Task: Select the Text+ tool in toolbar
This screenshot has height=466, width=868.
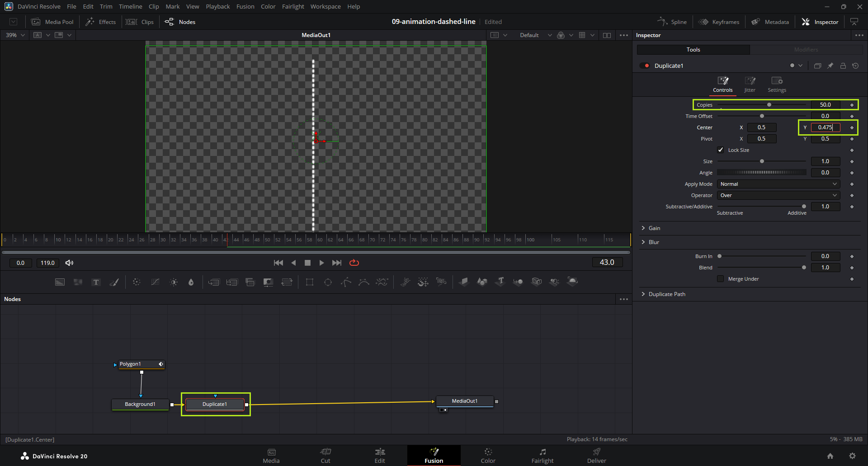Action: pyautogui.click(x=96, y=282)
